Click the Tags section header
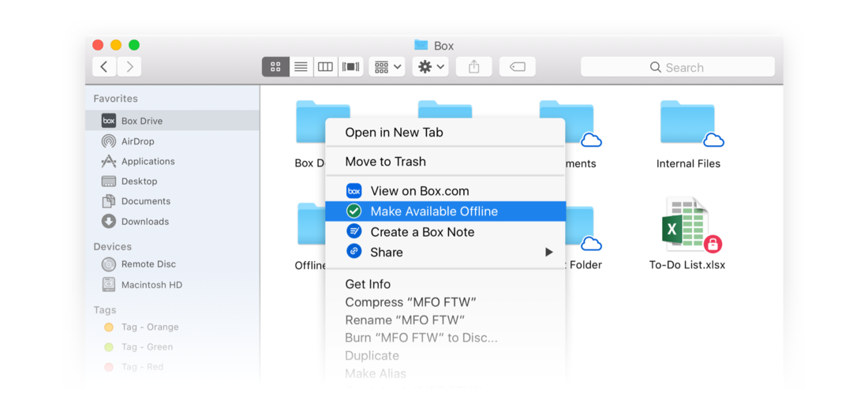 [x=105, y=310]
